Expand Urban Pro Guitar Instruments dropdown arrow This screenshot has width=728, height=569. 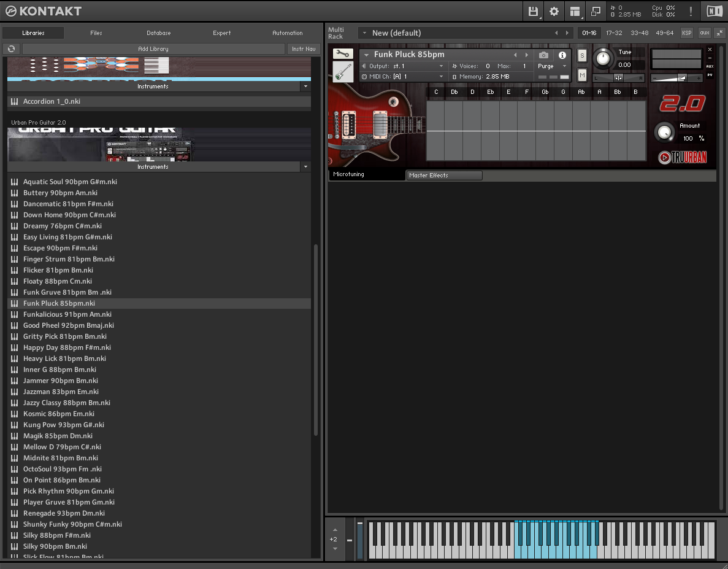[305, 167]
